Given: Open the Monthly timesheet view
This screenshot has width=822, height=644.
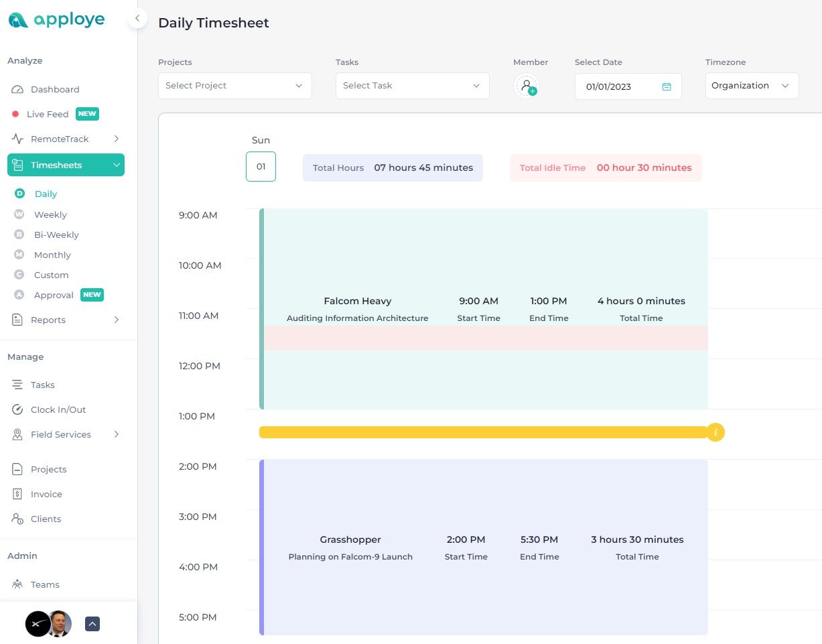Looking at the screenshot, I should point(52,255).
